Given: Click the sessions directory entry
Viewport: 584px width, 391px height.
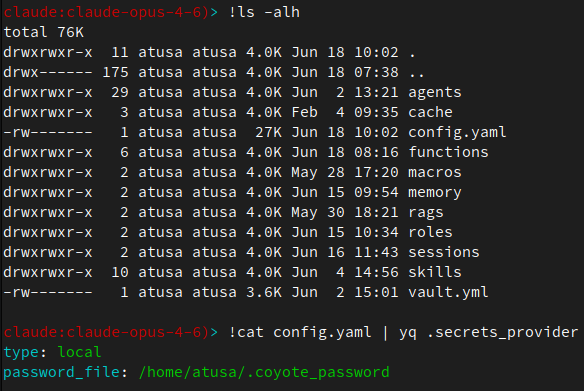Looking at the screenshot, I should [444, 252].
